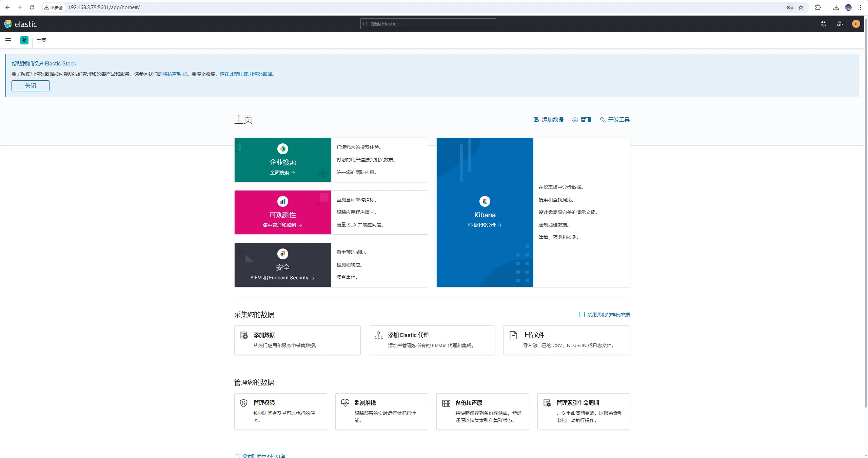The width and height of the screenshot is (868, 458).
Task: Open the 监测堆栈 card
Action: [382, 412]
